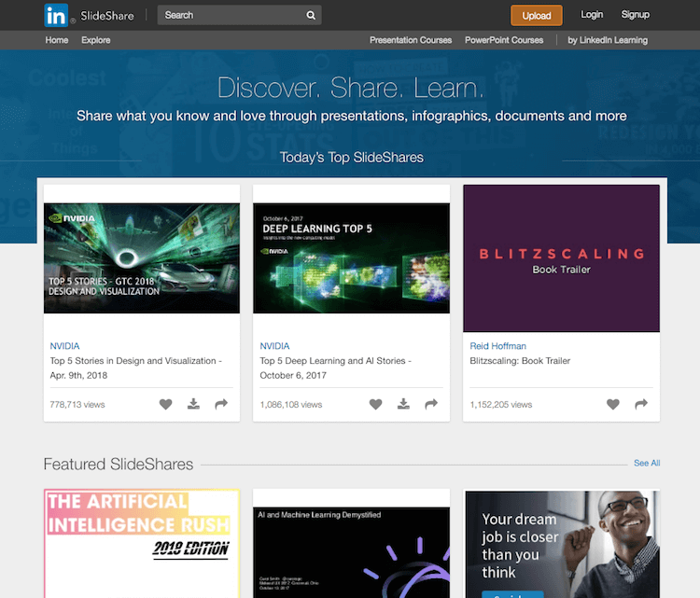Open Your dream job is closer thumbnail
The image size is (700, 598).
[561, 544]
